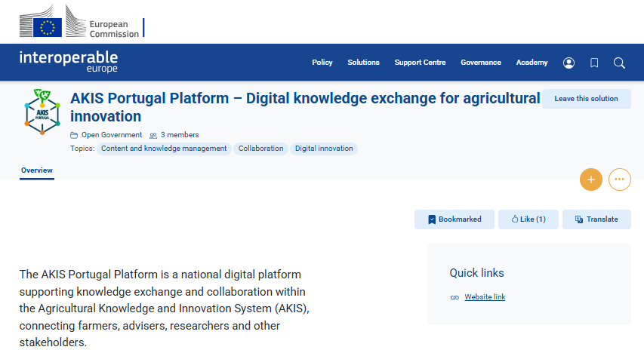Open the three-dots more options button
644x356 pixels.
coord(620,180)
